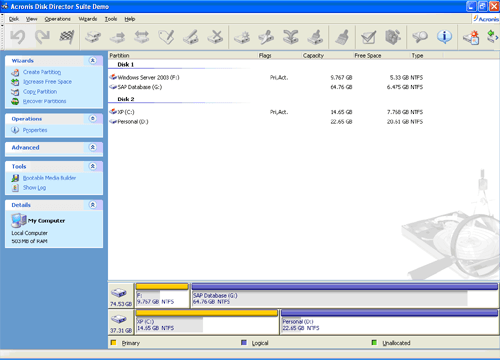Open the Recover Partitions link
The width and height of the screenshot is (500, 360).
click(x=44, y=101)
